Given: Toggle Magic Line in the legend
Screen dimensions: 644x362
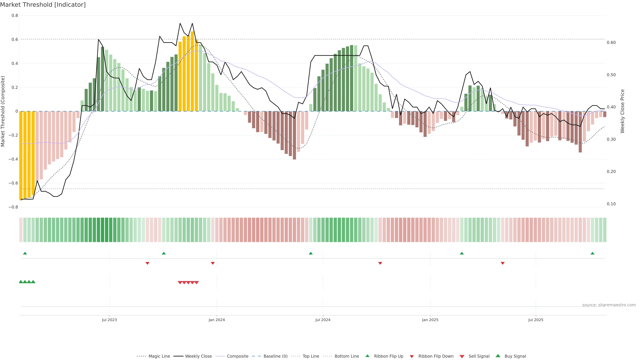Looking at the screenshot, I should [x=159, y=356].
